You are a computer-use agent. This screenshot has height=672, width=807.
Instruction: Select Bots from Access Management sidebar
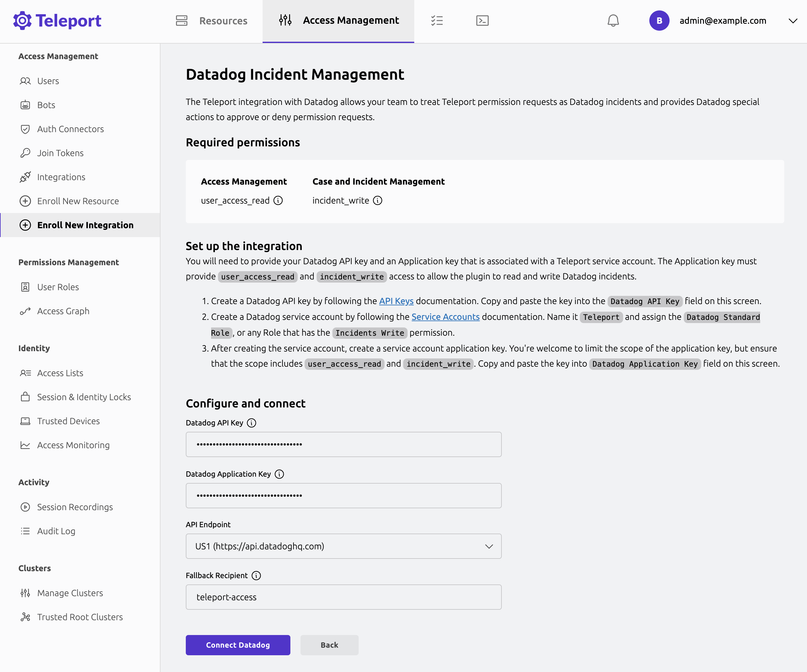click(x=46, y=105)
